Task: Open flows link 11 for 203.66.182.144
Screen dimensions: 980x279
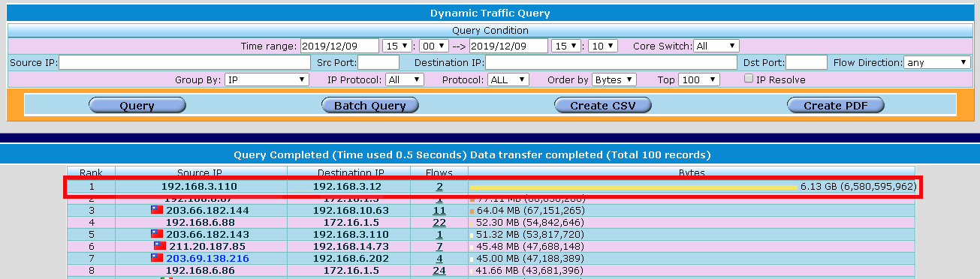Action: pyautogui.click(x=439, y=211)
